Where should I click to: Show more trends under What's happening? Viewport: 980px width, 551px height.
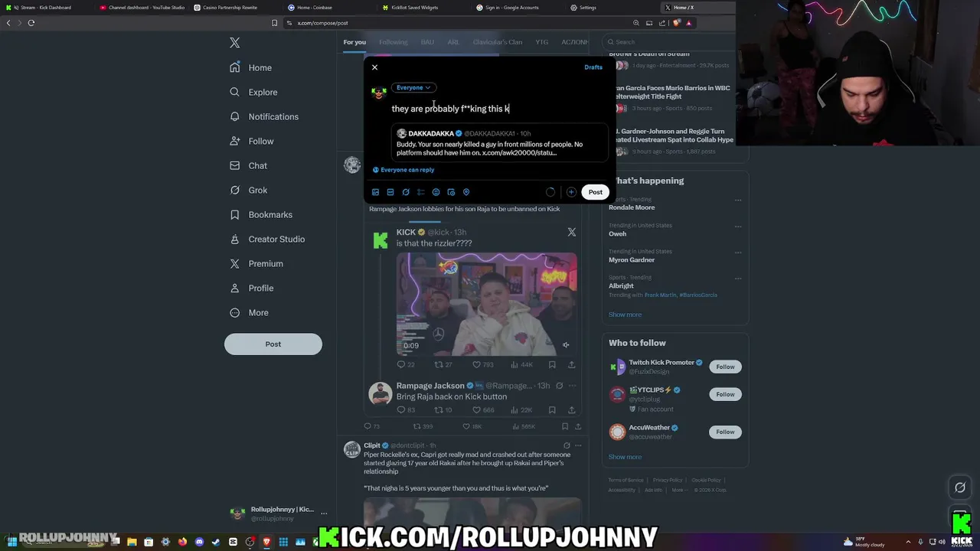625,315
